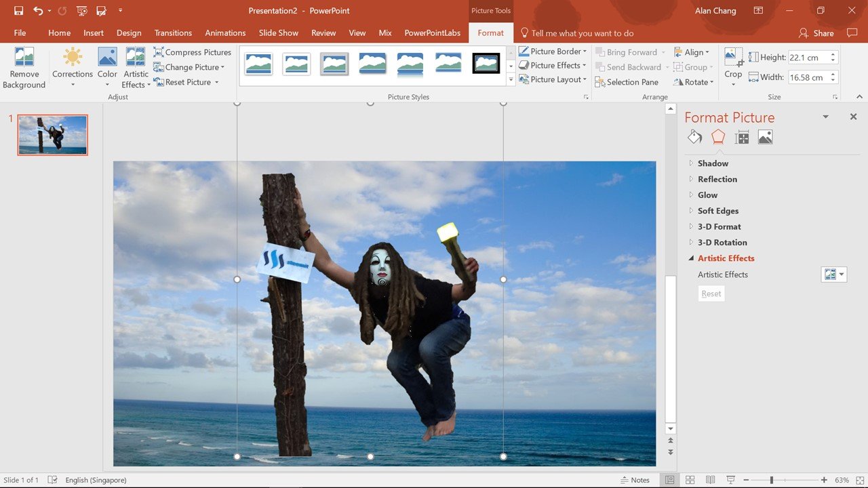The image size is (868, 488).
Task: Click the zoom in plus button
Action: point(824,480)
